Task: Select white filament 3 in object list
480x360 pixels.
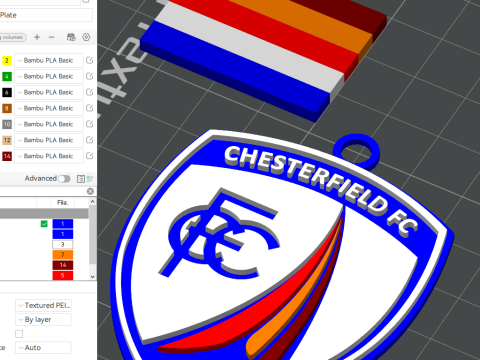Action: click(x=63, y=244)
